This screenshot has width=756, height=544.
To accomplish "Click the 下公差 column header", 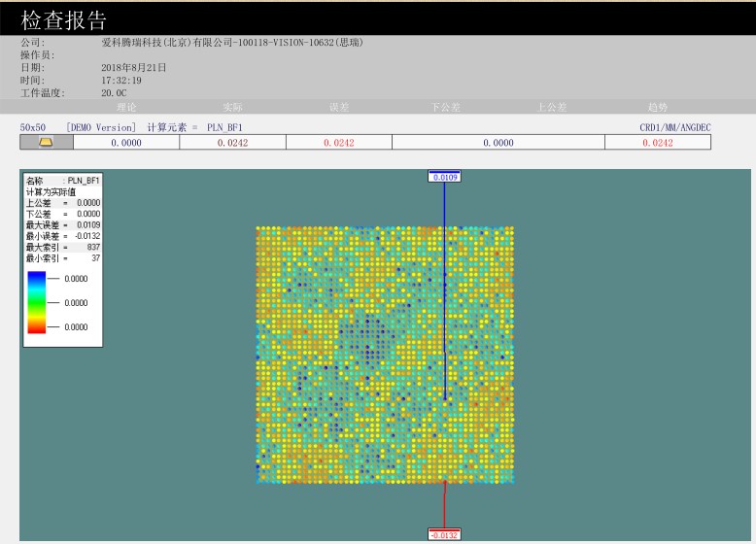I will coord(445,107).
